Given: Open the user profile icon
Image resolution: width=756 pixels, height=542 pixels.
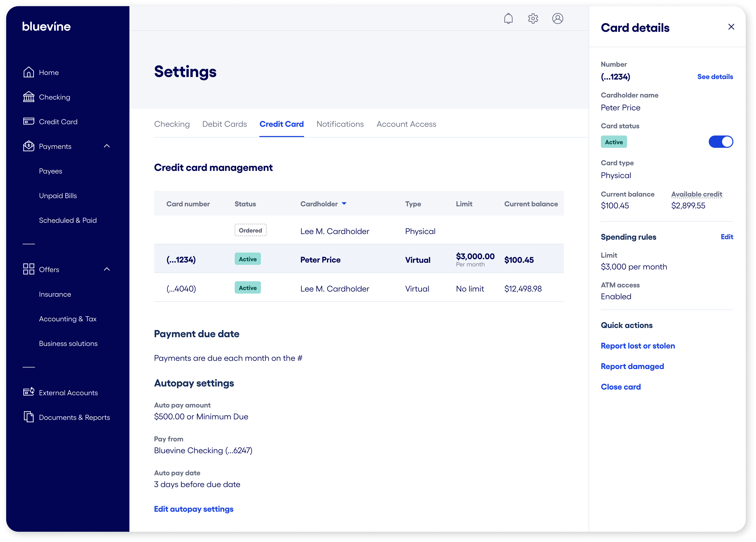Looking at the screenshot, I should pos(558,19).
